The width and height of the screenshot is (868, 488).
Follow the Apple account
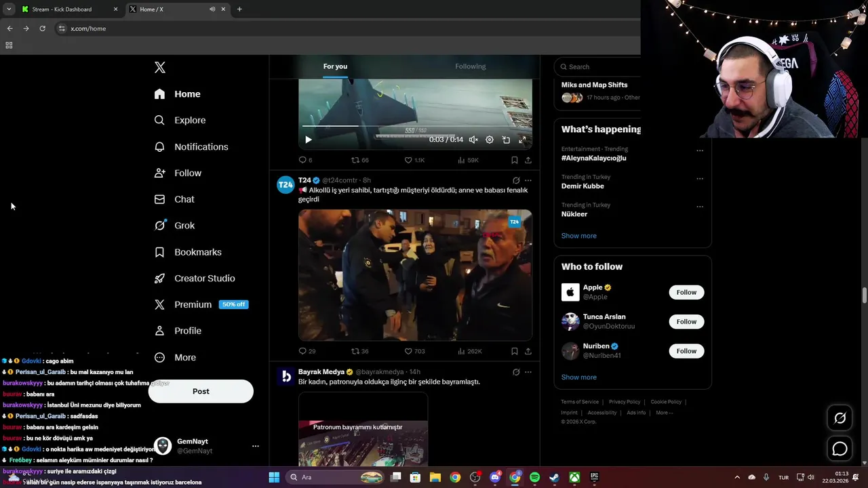click(686, 292)
